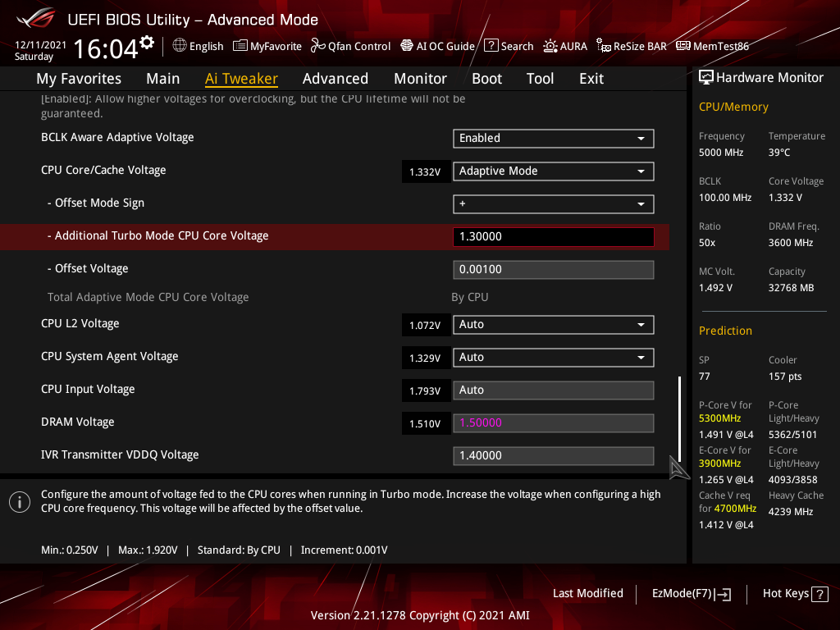Open BCLK Aware Adaptive Voltage dropdown
The width and height of the screenshot is (840, 630).
(x=554, y=138)
